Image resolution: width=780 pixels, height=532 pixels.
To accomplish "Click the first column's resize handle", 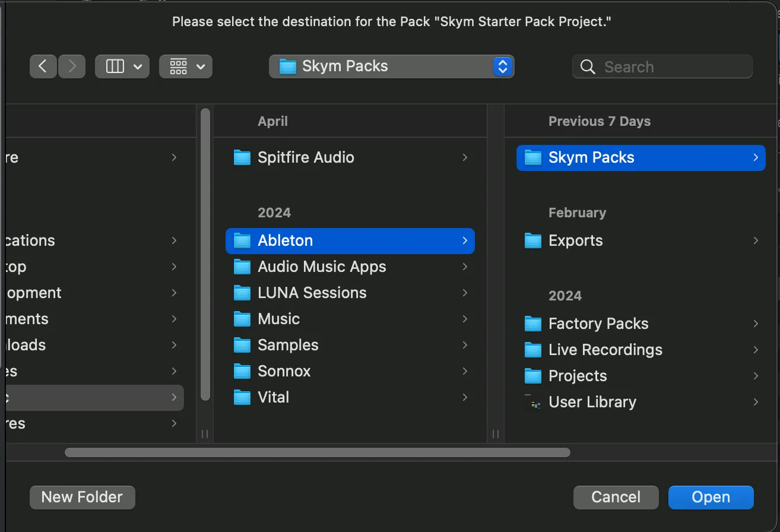I will coord(205,434).
